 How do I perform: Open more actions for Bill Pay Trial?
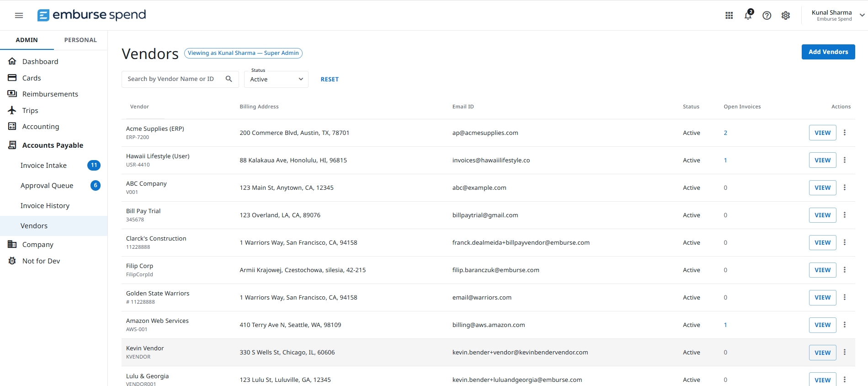[x=844, y=215]
